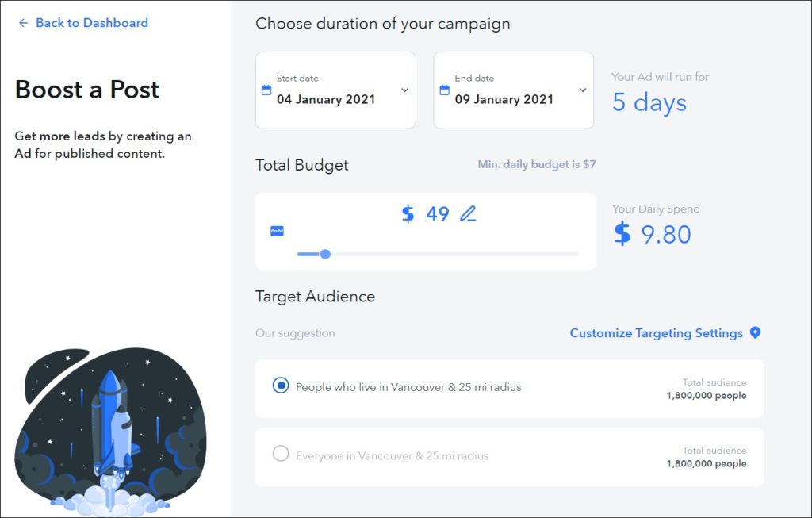Click the Start date calendar icon
Viewport: 812px width, 518px height.
266,90
